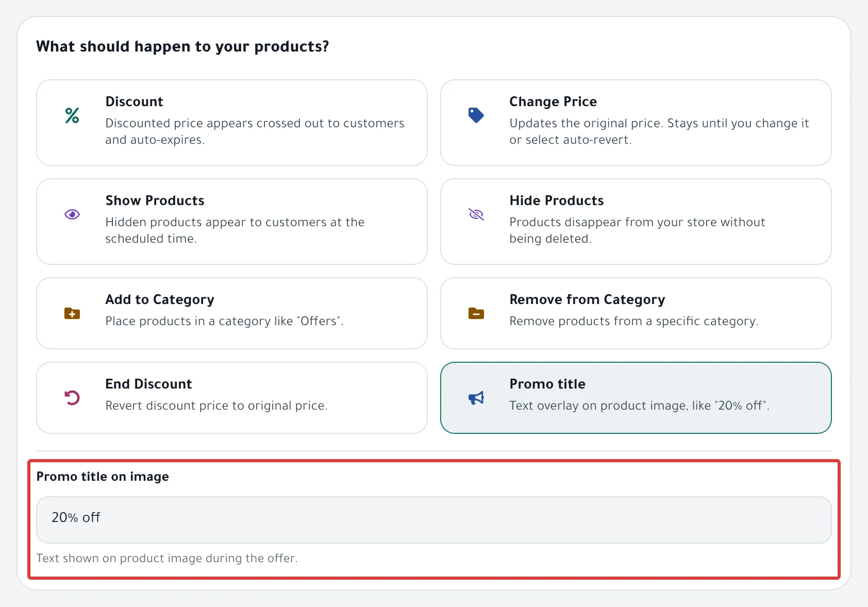Click the megaphone Promo title icon
The image size is (868, 607).
pyautogui.click(x=476, y=398)
